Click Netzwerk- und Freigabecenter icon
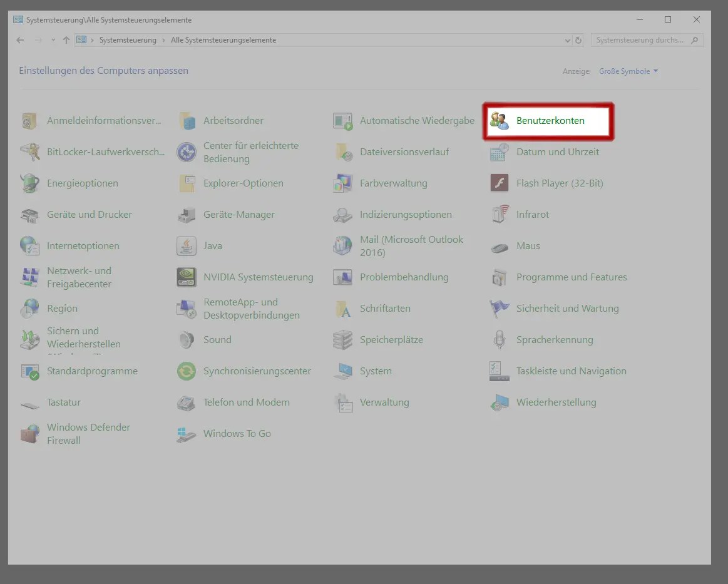The image size is (728, 584). [x=29, y=277]
